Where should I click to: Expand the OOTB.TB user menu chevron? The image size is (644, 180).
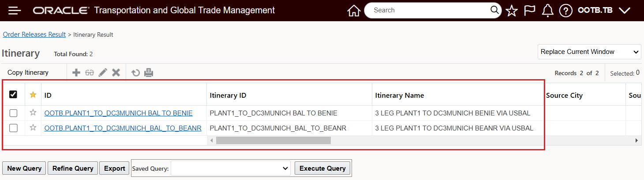(x=625, y=11)
